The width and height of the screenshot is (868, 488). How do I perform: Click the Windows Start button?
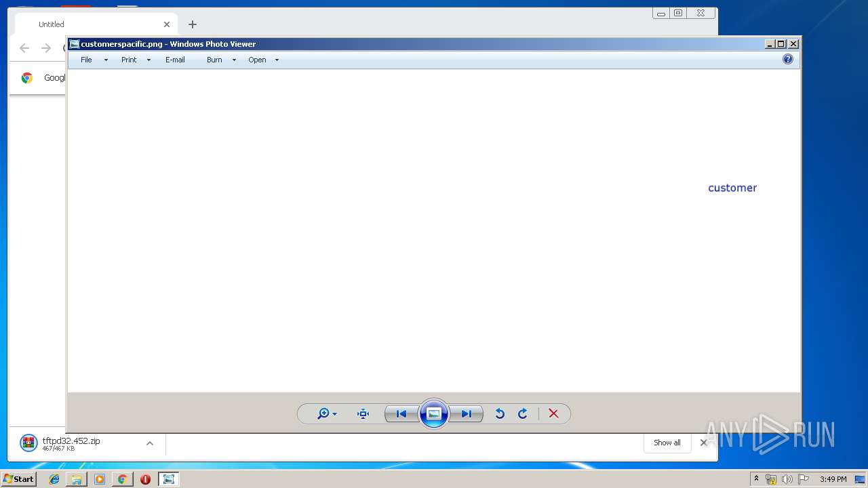click(x=19, y=479)
